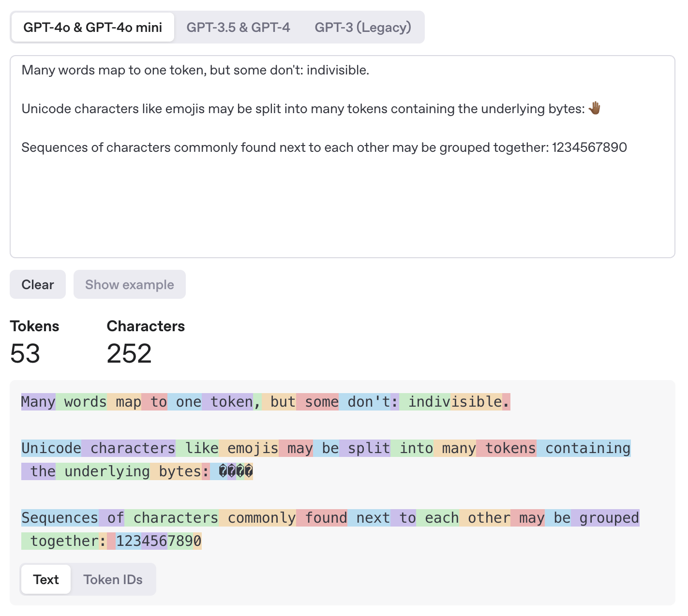
Task: Clear the tokenizer input text
Action: [x=37, y=284]
